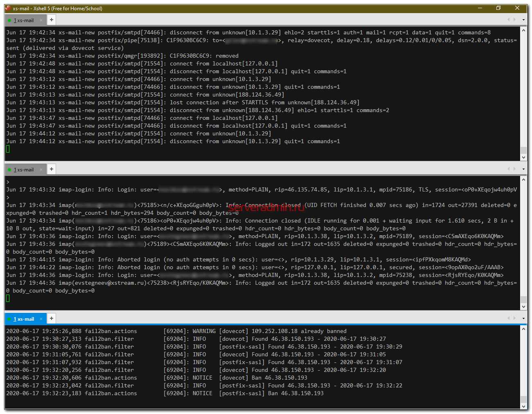Click scroll-up arrow of the fail2ban log pane
Image resolution: width=532 pixels, height=414 pixels.
coord(523,329)
